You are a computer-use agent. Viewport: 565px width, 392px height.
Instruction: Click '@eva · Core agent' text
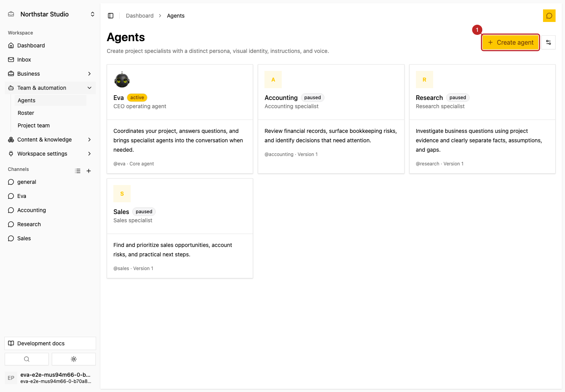tap(134, 164)
